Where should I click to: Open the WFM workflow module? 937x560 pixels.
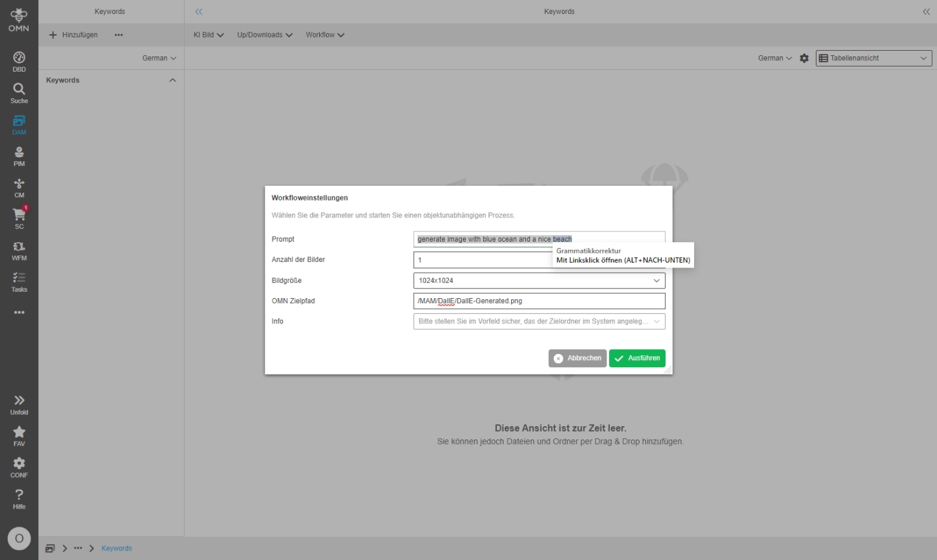click(19, 251)
